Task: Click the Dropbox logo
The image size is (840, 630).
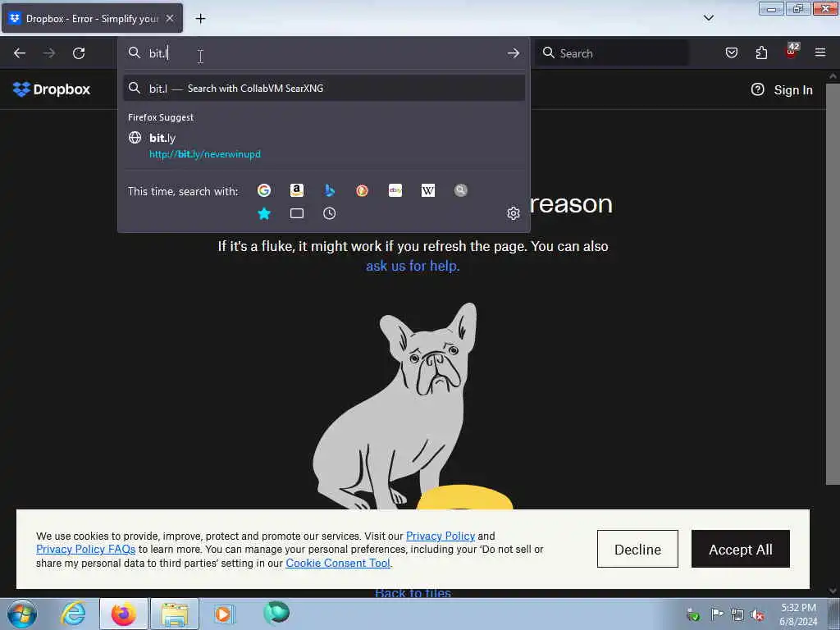Action: (x=52, y=89)
